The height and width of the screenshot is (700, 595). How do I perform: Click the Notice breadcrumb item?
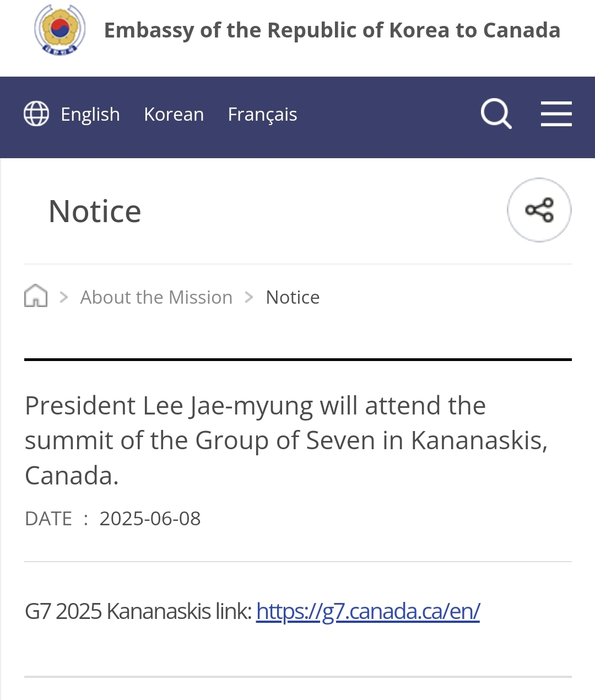click(293, 298)
